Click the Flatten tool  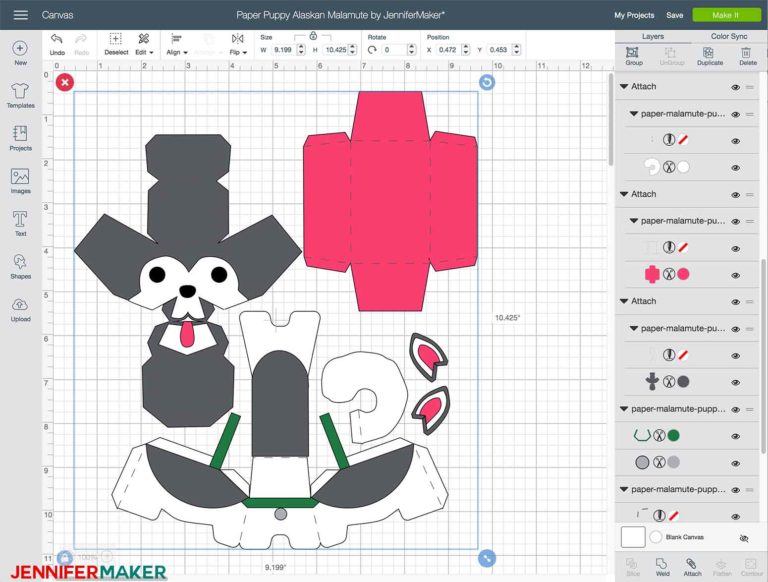(x=721, y=567)
